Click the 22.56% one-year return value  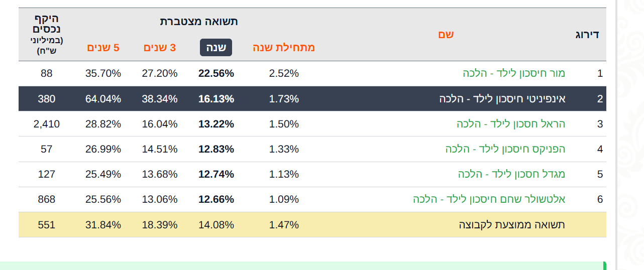tap(216, 73)
